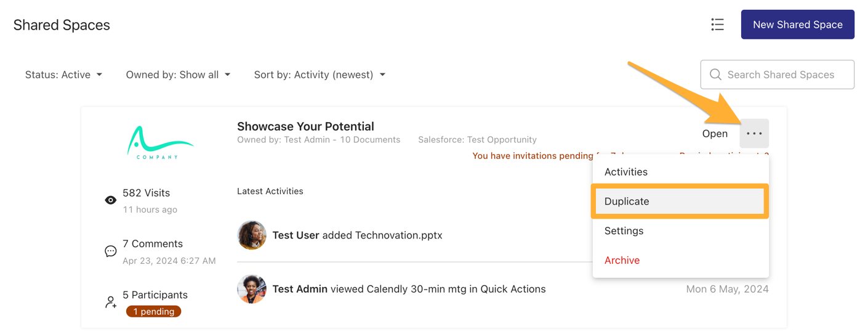Expand the Owned by: Show all filter

(178, 75)
